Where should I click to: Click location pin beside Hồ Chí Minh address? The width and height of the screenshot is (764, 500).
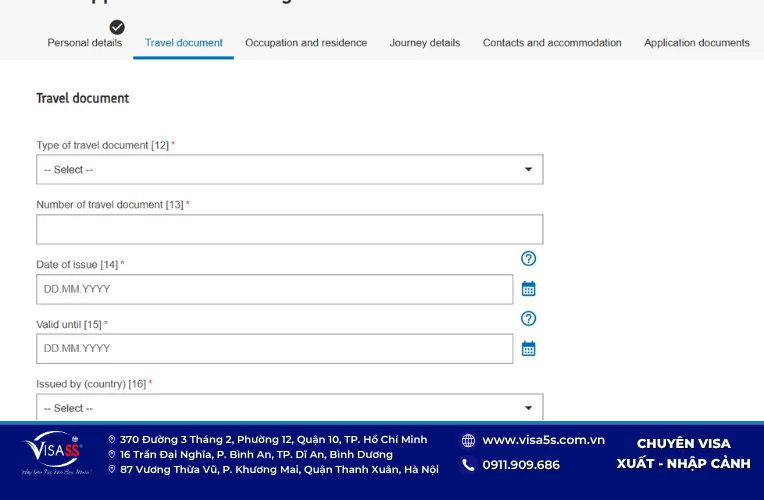tap(112, 440)
